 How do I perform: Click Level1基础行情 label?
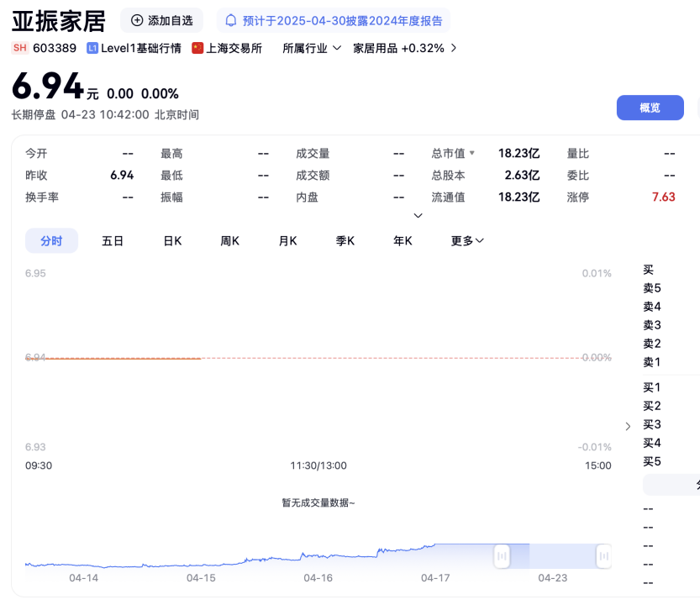[x=140, y=48]
